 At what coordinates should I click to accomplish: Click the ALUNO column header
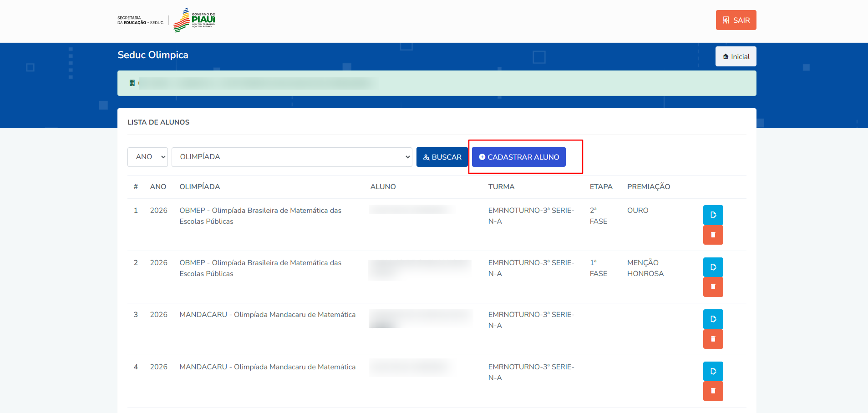click(x=383, y=187)
